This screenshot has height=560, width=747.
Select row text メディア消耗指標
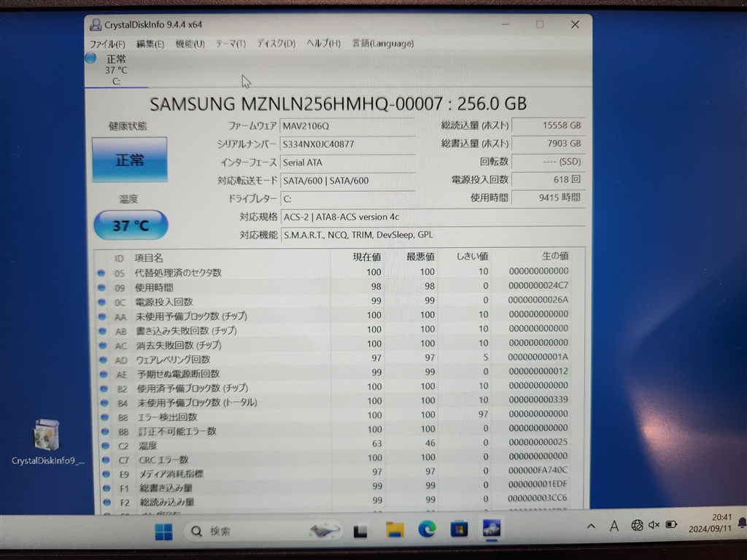171,474
